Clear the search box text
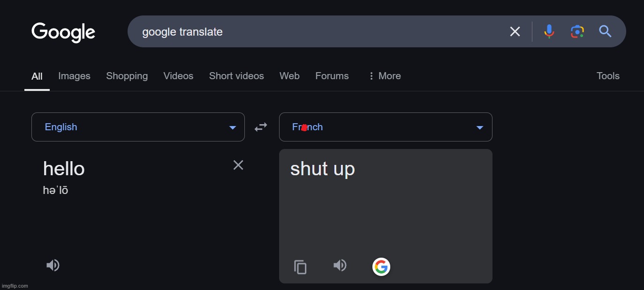644x290 pixels. [515, 31]
